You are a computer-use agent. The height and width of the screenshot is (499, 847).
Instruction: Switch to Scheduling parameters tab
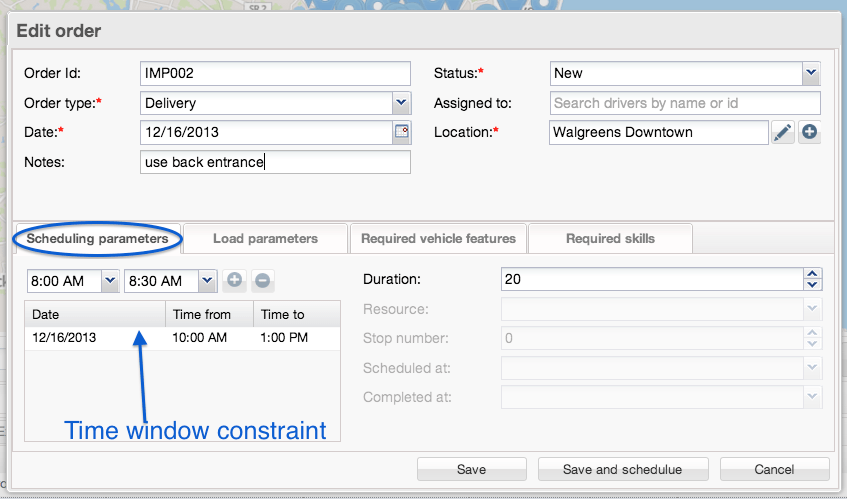point(97,239)
